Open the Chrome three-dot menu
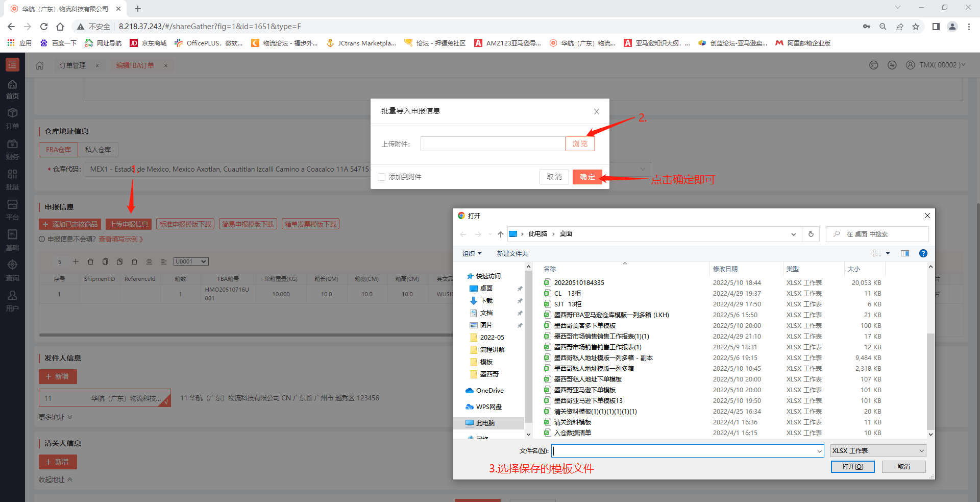Viewport: 980px width, 502px height. 969,27
